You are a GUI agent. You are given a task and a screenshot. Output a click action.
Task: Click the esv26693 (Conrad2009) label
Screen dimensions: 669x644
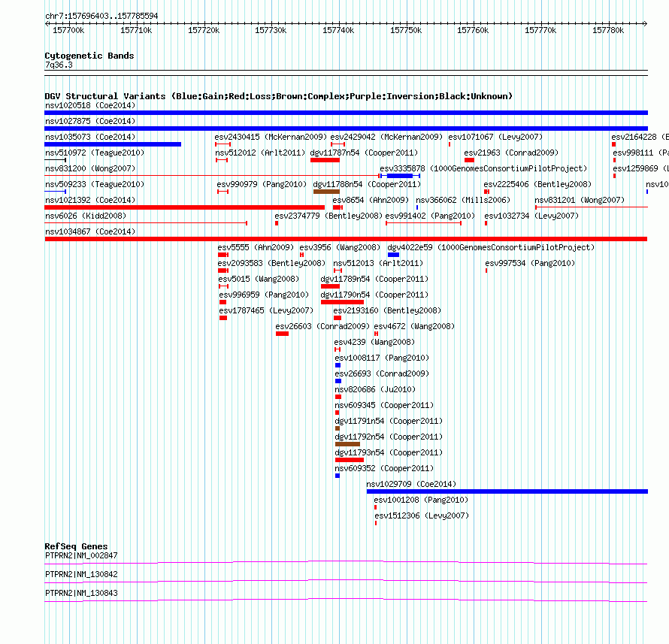click(382, 373)
